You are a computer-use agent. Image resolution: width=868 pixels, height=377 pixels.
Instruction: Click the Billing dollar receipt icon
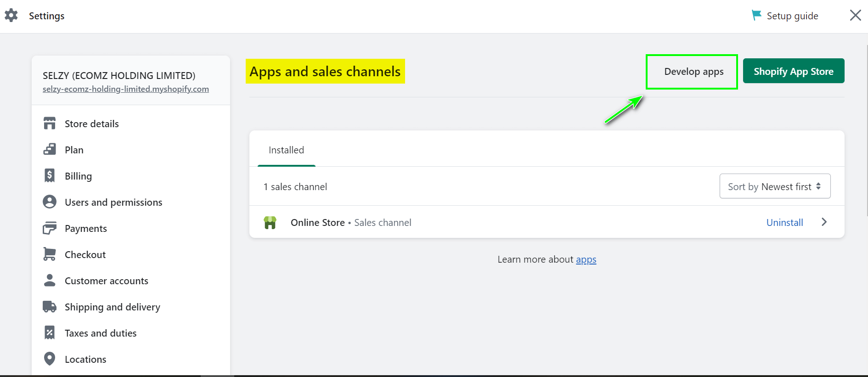point(50,176)
